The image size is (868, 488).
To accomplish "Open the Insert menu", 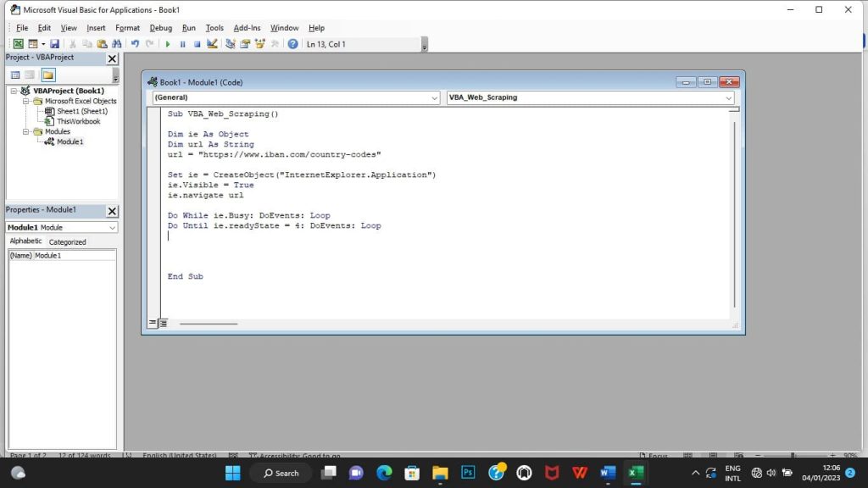I will [96, 28].
